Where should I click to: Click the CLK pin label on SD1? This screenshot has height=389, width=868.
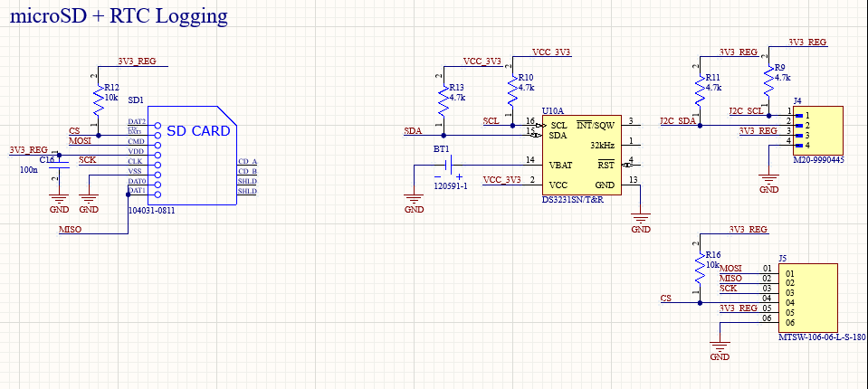(x=136, y=160)
